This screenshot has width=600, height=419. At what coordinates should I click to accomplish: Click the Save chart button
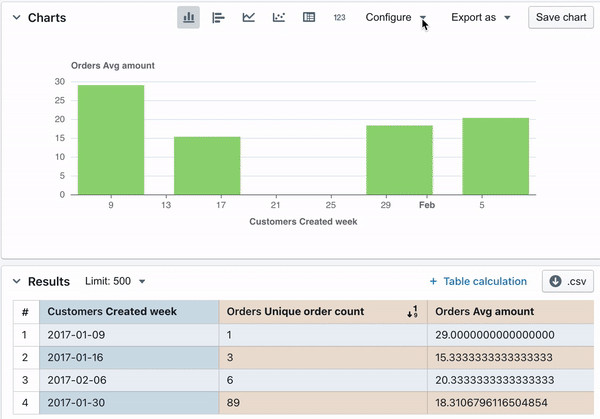click(x=561, y=18)
